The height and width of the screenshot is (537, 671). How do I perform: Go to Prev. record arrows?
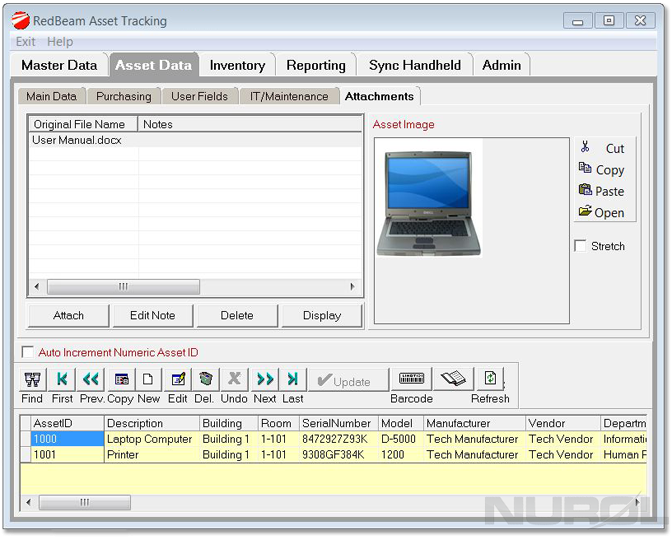pyautogui.click(x=91, y=379)
